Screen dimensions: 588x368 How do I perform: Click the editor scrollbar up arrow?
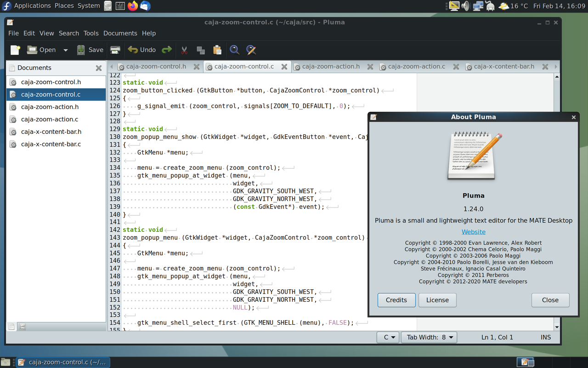coord(557,76)
